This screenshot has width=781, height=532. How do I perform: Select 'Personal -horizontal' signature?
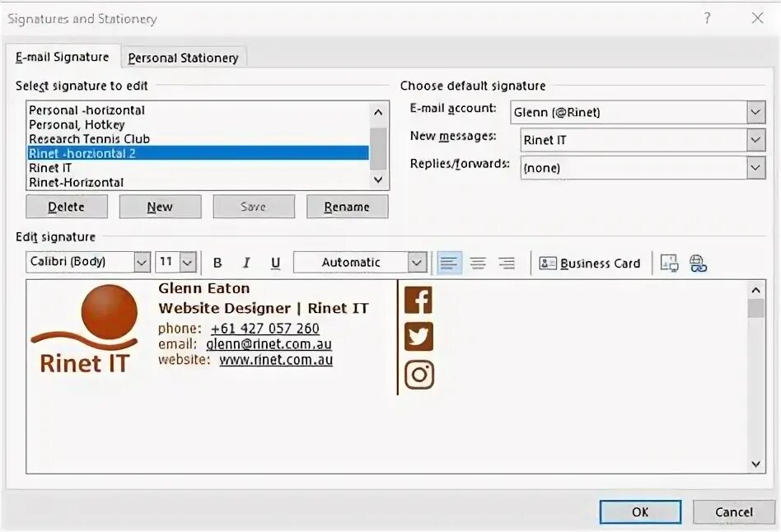199,110
